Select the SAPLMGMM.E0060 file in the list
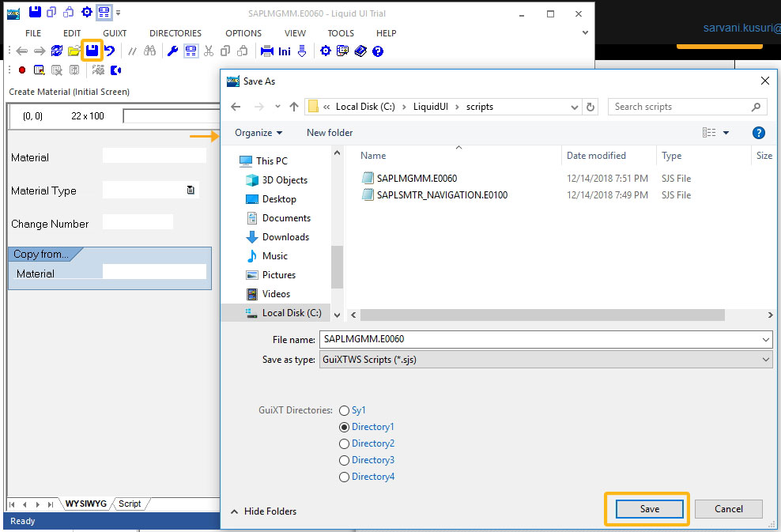The image size is (781, 532). 417,179
